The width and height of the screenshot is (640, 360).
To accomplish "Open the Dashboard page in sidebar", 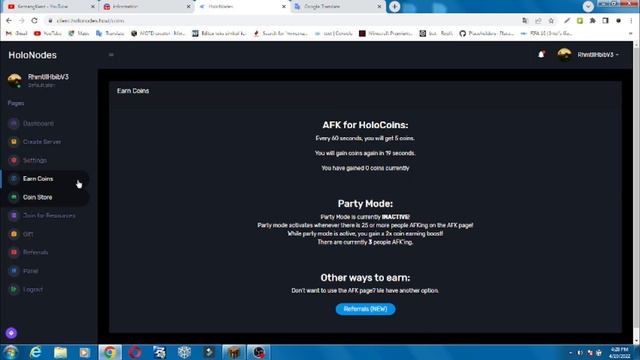I will 38,123.
